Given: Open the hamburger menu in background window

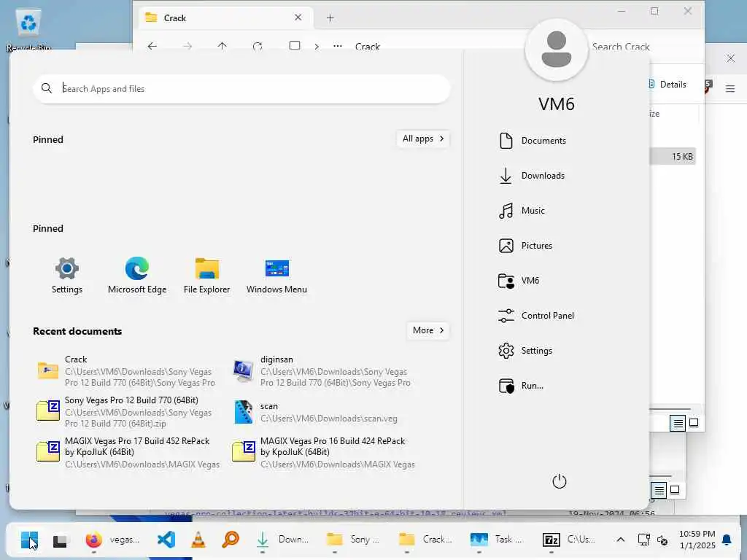Looking at the screenshot, I should [x=729, y=88].
